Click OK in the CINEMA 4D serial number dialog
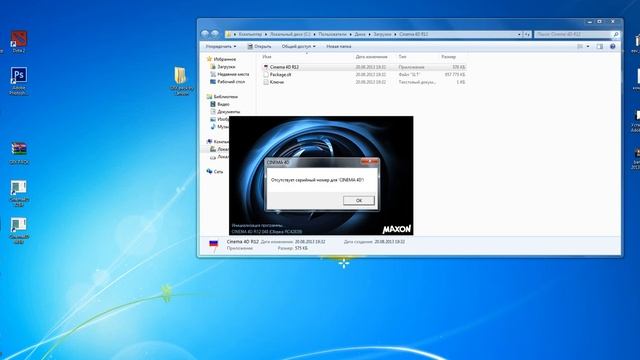 point(359,200)
